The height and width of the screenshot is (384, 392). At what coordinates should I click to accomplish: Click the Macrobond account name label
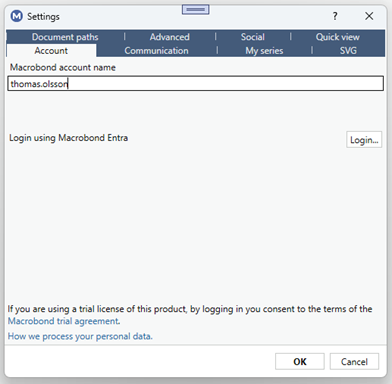point(63,67)
